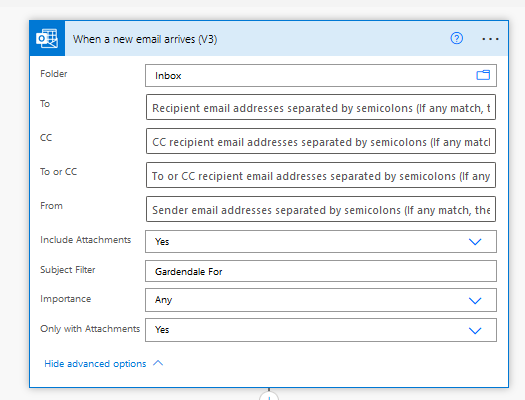Image resolution: width=525 pixels, height=400 pixels.
Task: Click the Subject Filter field with Gardendale For
Action: point(321,271)
